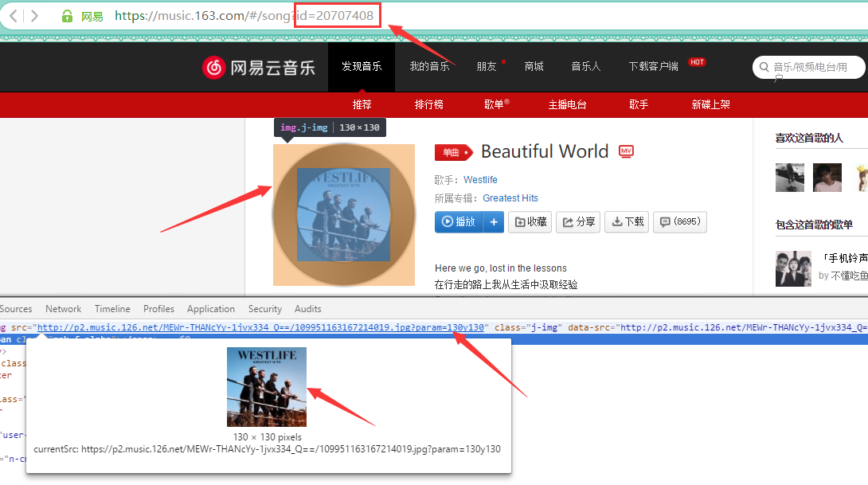
Task: Click the green padlock security icon
Action: pos(67,16)
